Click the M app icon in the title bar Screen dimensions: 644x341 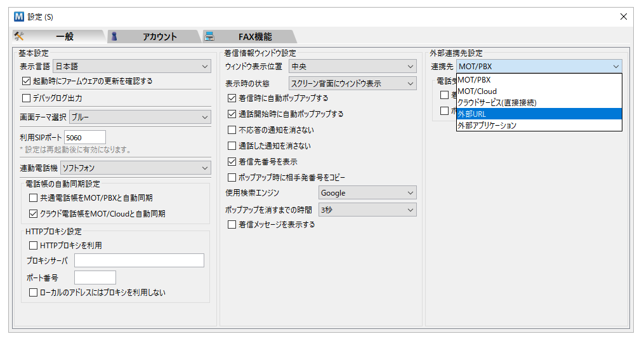click(18, 17)
